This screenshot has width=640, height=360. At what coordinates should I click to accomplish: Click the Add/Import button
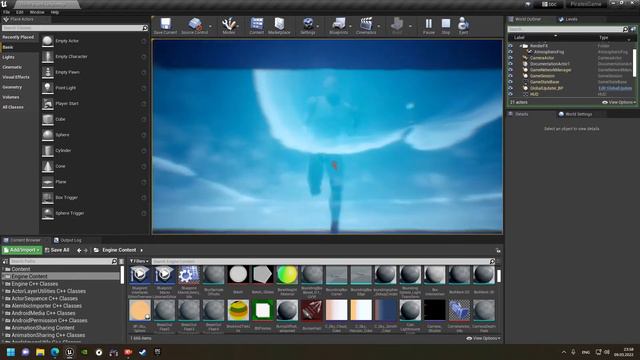pyautogui.click(x=22, y=250)
